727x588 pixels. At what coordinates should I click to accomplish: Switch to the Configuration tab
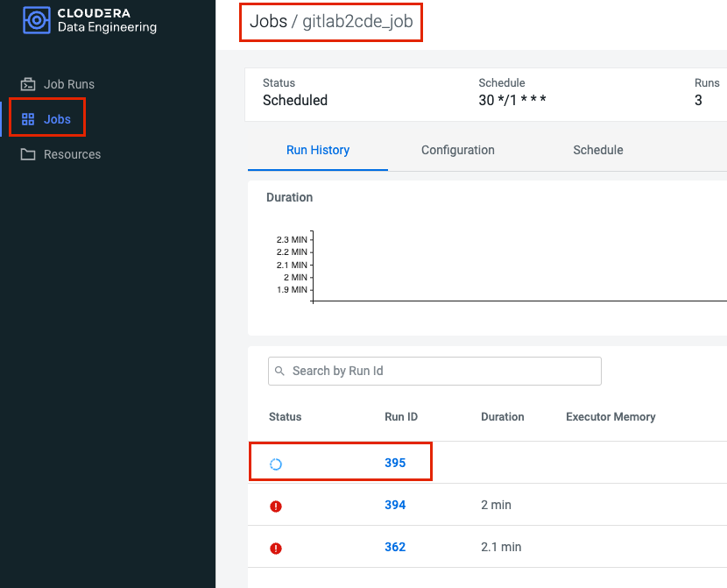tap(458, 150)
